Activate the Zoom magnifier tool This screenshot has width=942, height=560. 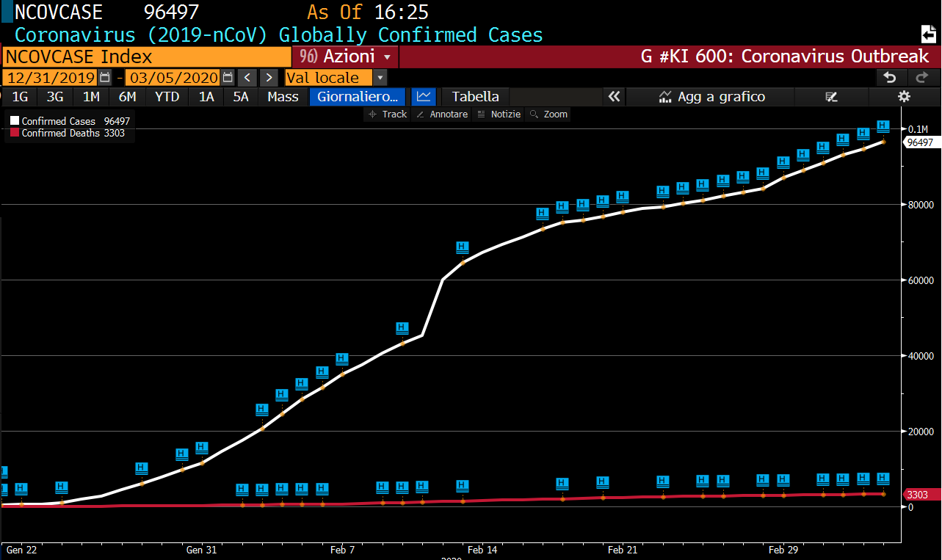548,114
